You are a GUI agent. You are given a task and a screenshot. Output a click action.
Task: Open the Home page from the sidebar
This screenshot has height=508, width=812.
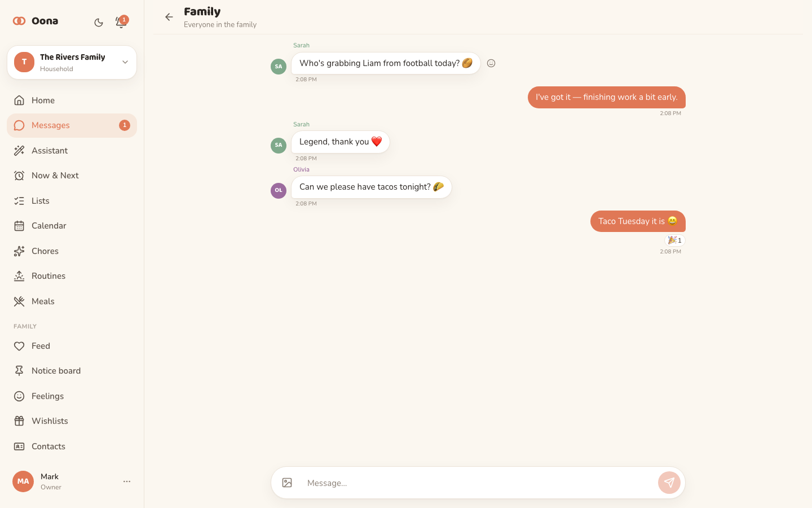[x=72, y=100]
